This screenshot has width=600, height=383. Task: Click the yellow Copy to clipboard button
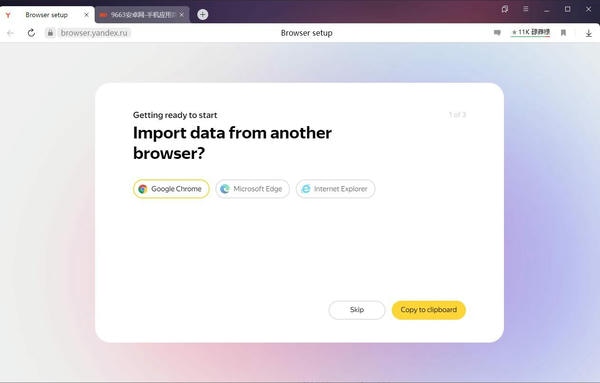(429, 310)
